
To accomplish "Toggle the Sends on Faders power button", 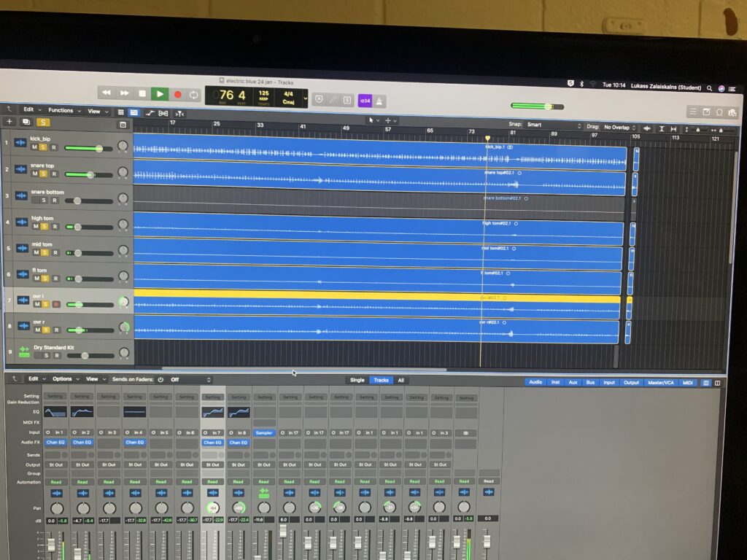I will 160,379.
